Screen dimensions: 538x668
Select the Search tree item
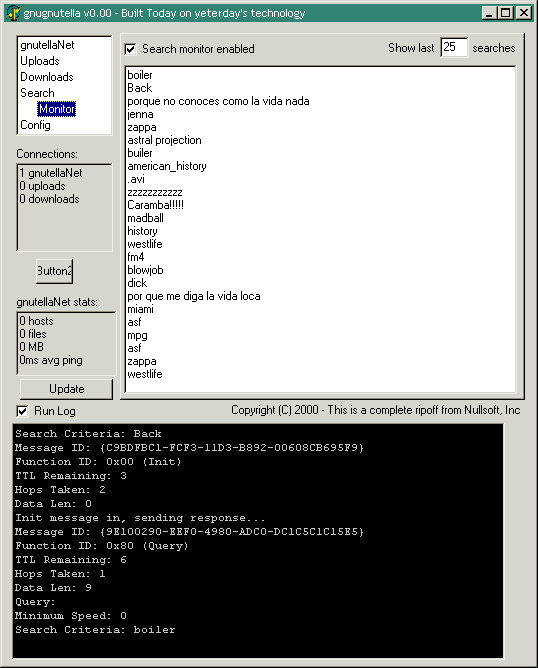[x=37, y=93]
